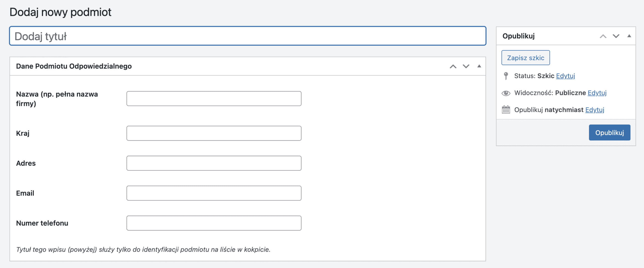Click the Numer telefonu input
Viewport: 644px width, 268px height.
(x=214, y=223)
